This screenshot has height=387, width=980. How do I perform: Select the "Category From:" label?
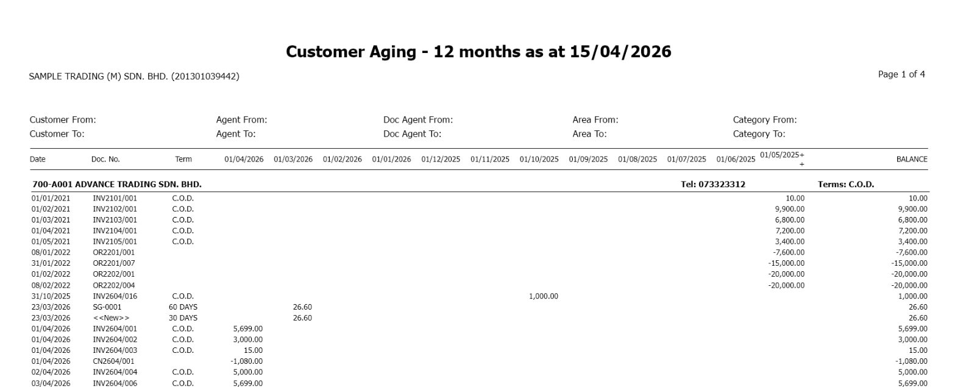[x=764, y=120]
